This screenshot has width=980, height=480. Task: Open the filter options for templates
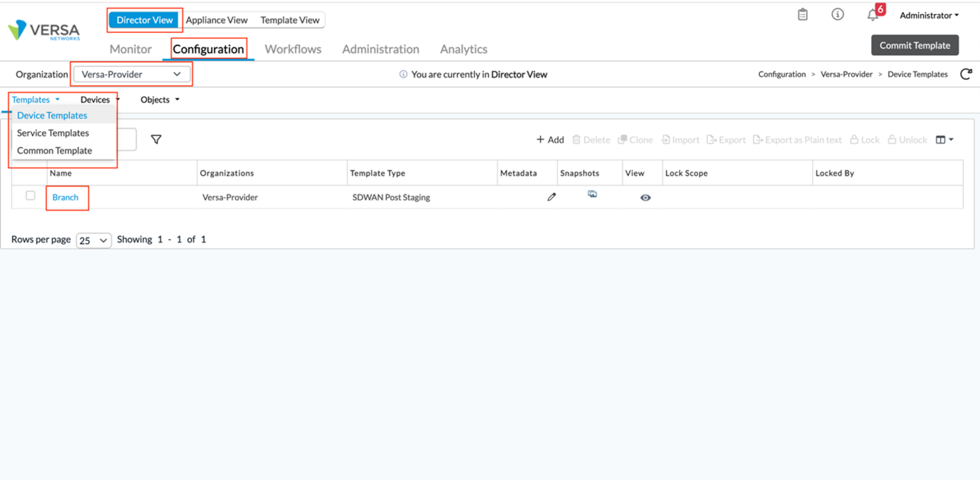tap(156, 139)
